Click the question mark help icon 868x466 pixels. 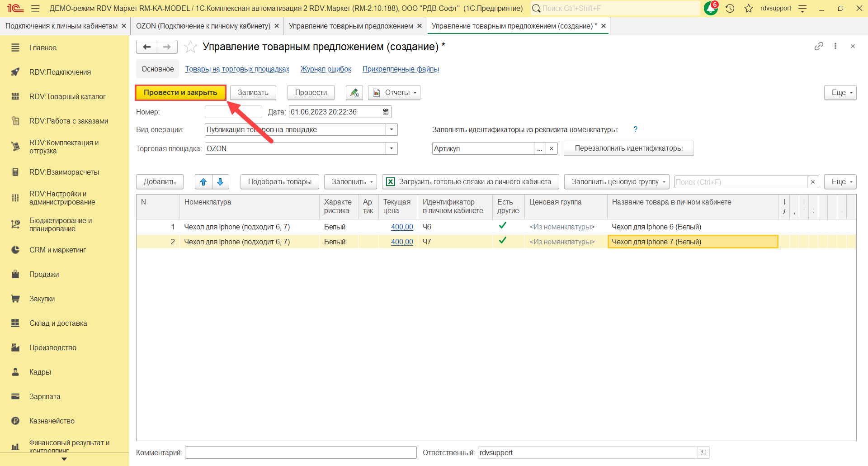coord(635,129)
